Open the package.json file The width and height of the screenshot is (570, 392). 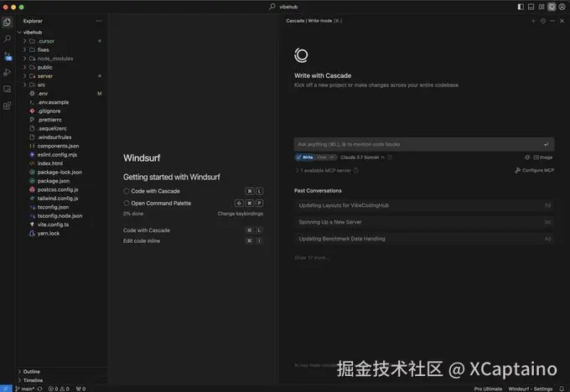click(x=54, y=181)
